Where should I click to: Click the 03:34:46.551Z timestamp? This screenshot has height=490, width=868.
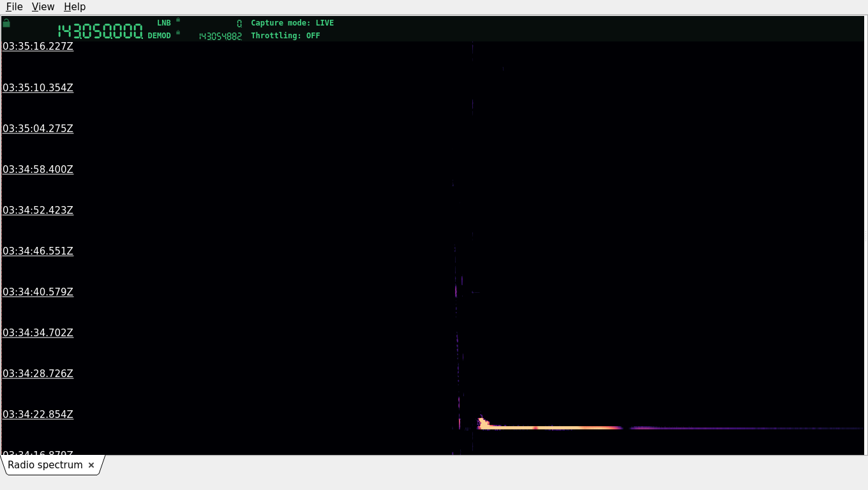click(38, 251)
